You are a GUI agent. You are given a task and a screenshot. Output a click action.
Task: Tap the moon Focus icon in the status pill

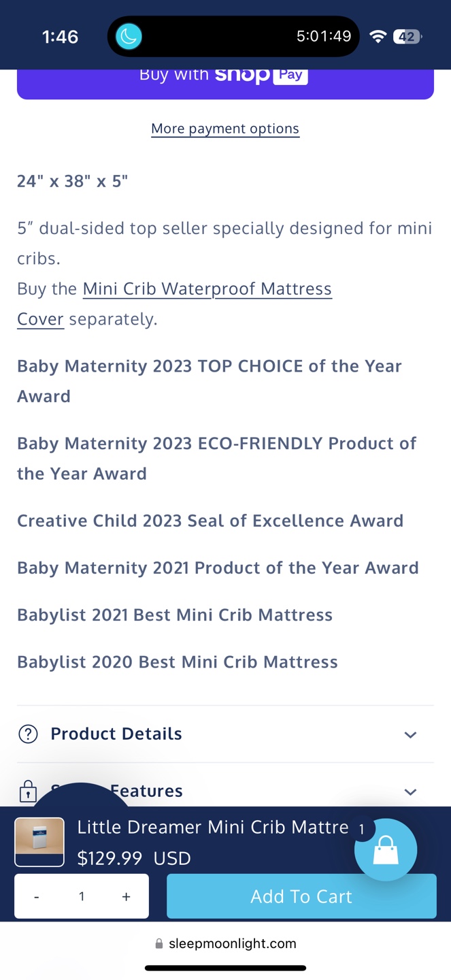click(129, 36)
